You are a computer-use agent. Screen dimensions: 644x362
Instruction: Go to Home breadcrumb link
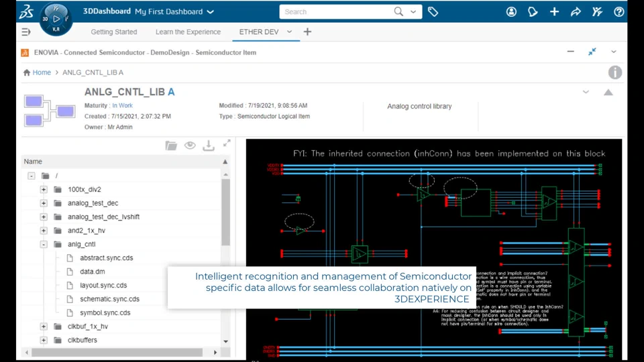coord(42,72)
